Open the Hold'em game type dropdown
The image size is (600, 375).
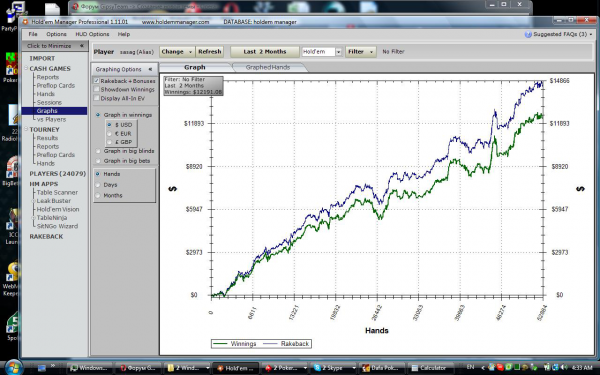tap(338, 52)
